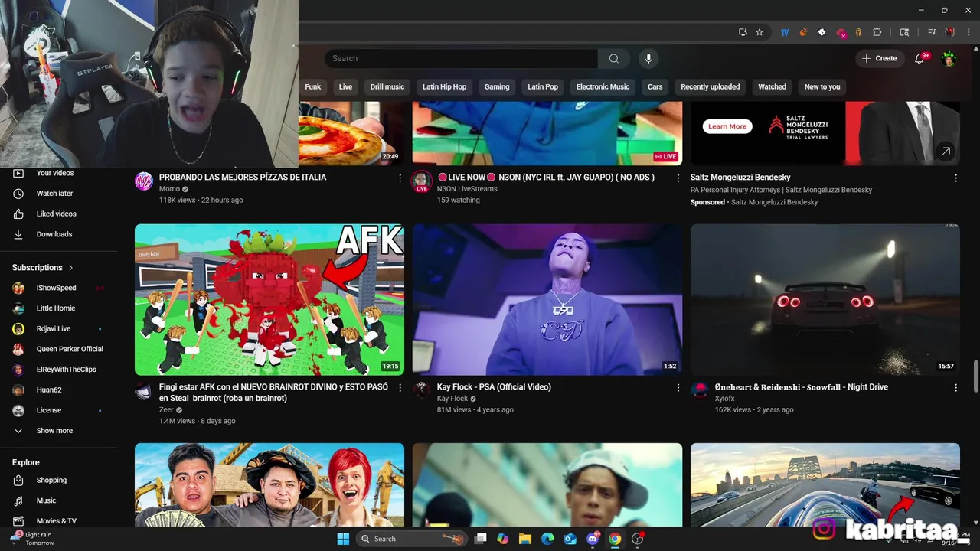Open the Xylofx channel link
Screen dimensions: 980x551
pos(724,399)
